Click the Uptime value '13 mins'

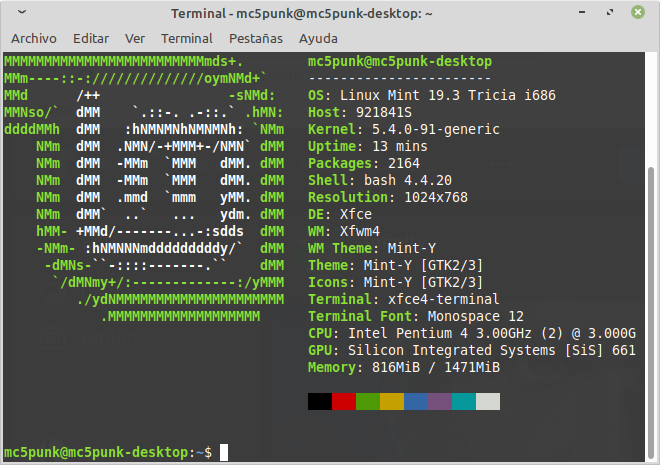point(400,146)
